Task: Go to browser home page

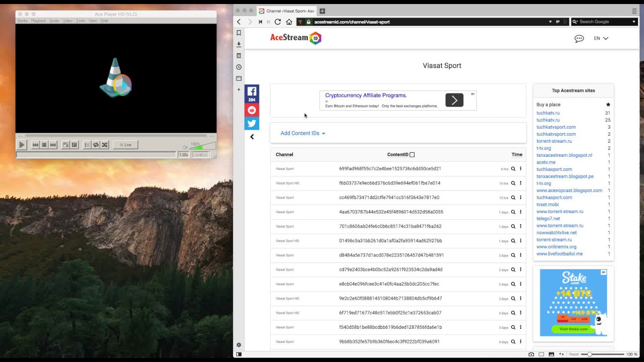Action: pos(289,22)
